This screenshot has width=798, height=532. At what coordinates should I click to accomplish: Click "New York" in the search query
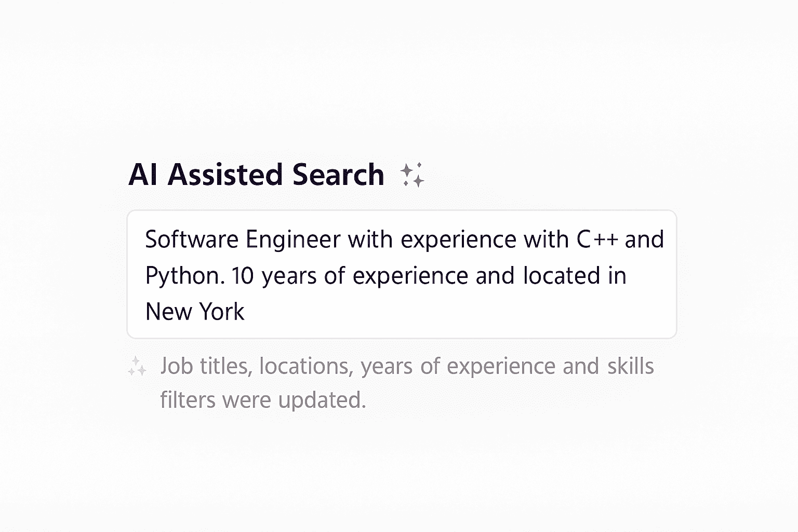194,312
